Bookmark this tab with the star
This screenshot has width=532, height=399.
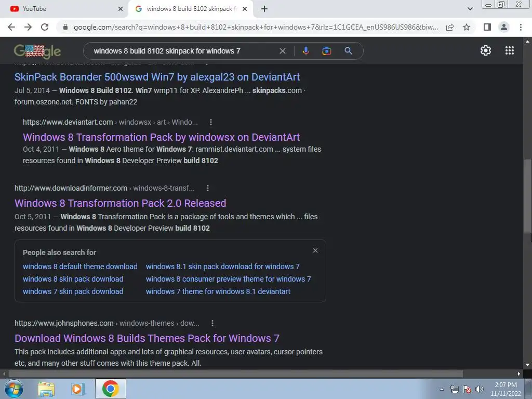point(467,27)
